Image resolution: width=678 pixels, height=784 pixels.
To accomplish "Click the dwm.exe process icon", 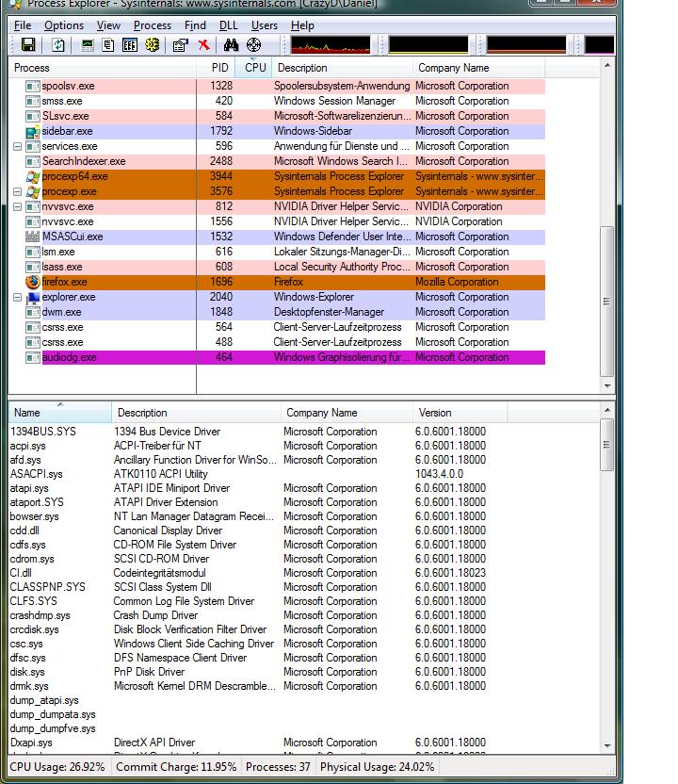I will coord(33,312).
